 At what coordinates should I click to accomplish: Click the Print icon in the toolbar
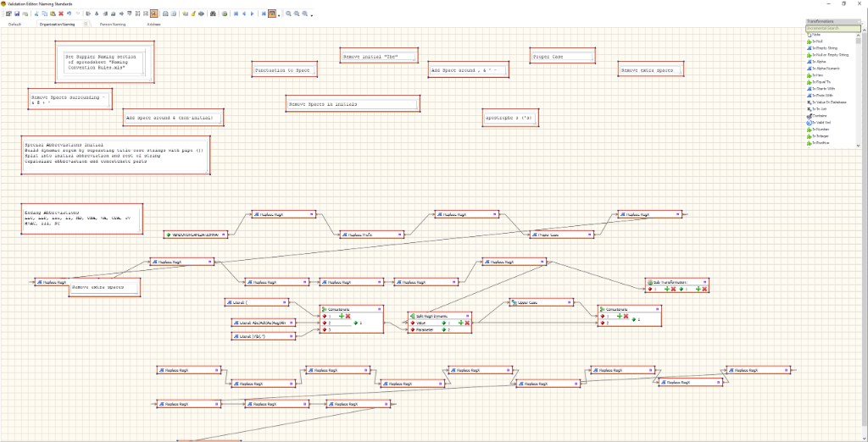point(165,14)
